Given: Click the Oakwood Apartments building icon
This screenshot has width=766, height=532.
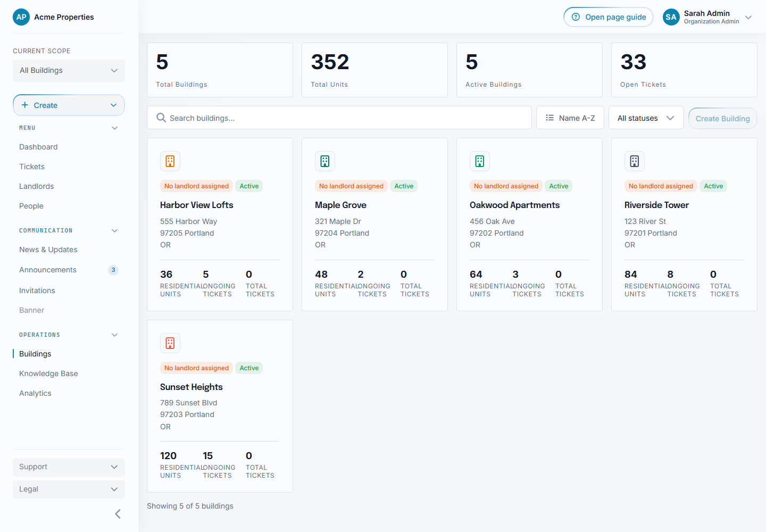Looking at the screenshot, I should tap(480, 161).
